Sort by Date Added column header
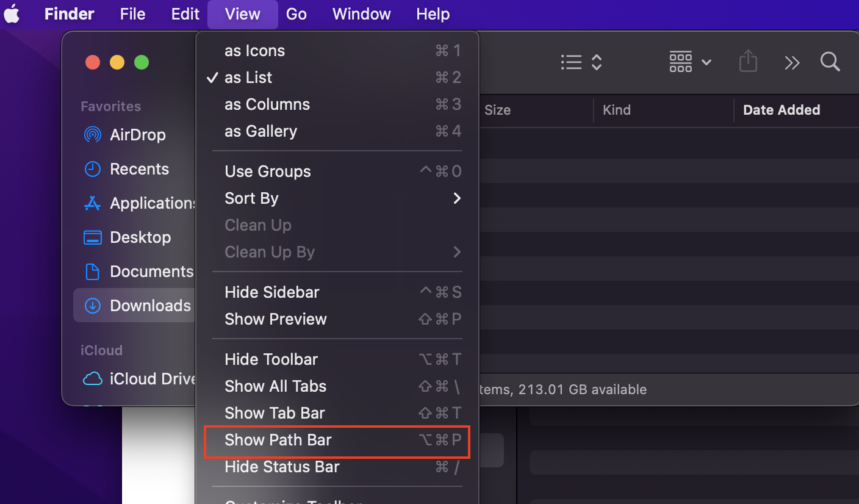This screenshot has width=859, height=504. [782, 110]
